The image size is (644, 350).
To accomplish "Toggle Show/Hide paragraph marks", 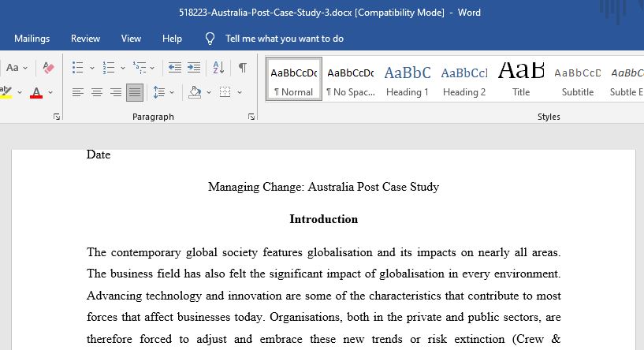I will pyautogui.click(x=243, y=67).
